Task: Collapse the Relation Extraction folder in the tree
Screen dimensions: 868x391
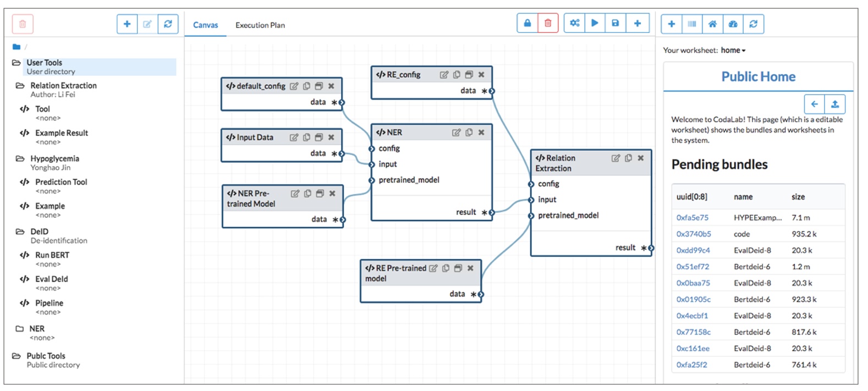Action: click(x=20, y=86)
